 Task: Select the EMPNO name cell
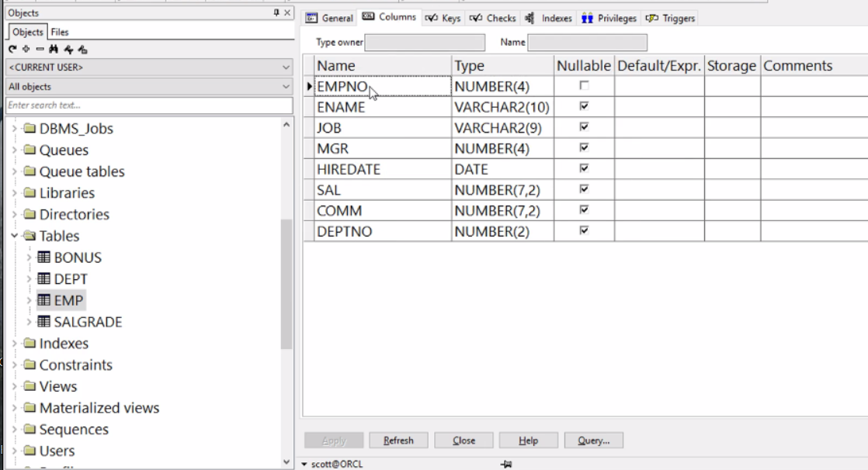pos(383,86)
